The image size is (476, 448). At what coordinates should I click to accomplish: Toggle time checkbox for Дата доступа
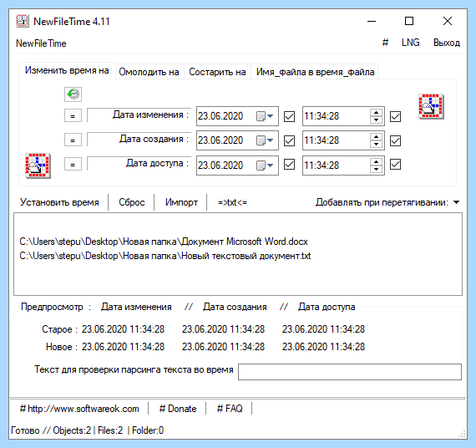(395, 165)
